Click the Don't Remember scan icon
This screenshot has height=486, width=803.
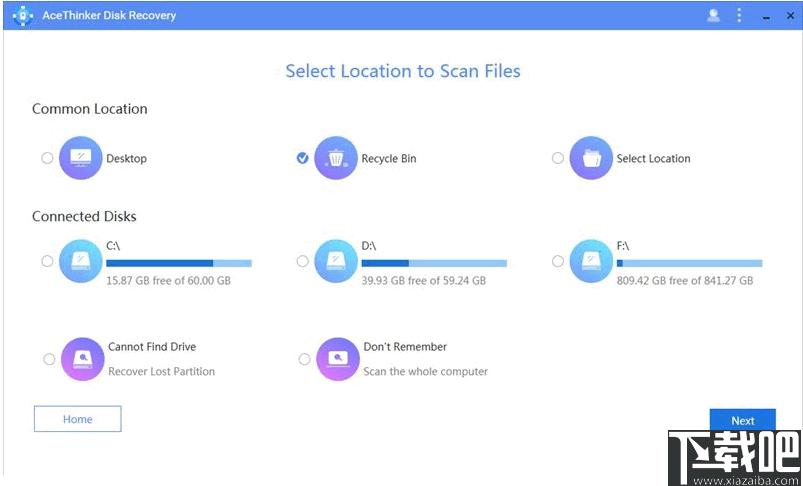[x=338, y=359]
